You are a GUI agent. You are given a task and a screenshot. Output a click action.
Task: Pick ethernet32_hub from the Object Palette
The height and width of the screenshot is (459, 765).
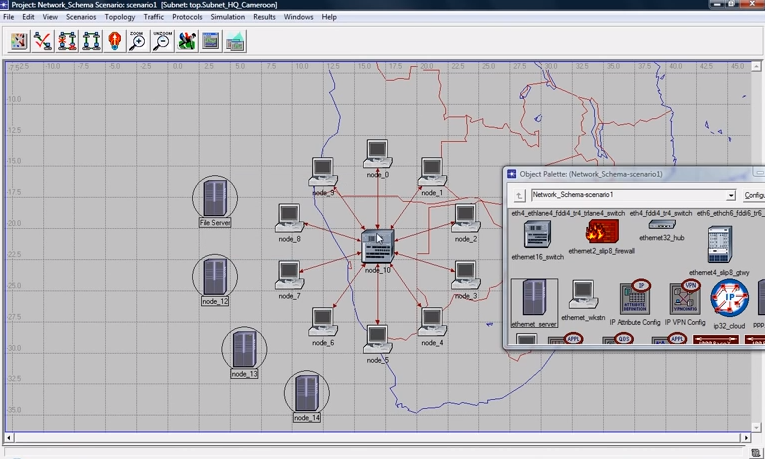(x=662, y=224)
